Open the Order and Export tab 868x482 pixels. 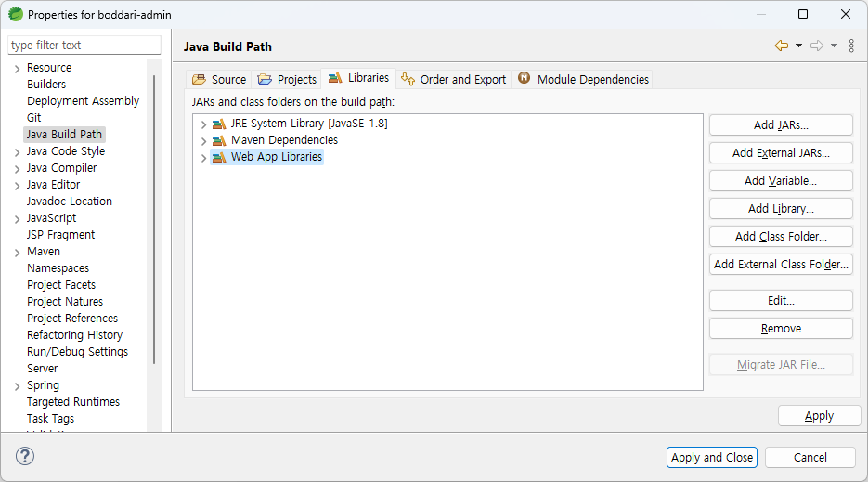click(453, 79)
